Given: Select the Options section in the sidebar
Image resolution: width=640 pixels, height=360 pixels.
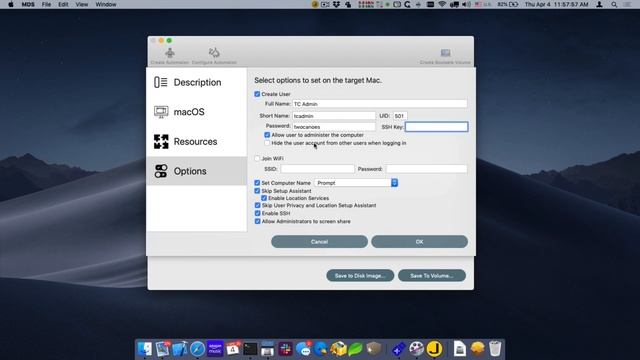Looking at the screenshot, I should 197,171.
